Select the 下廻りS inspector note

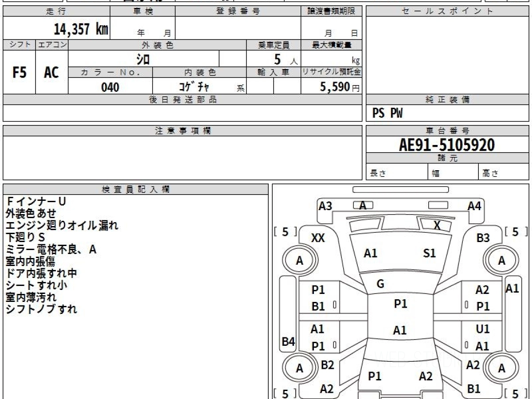tap(26, 238)
